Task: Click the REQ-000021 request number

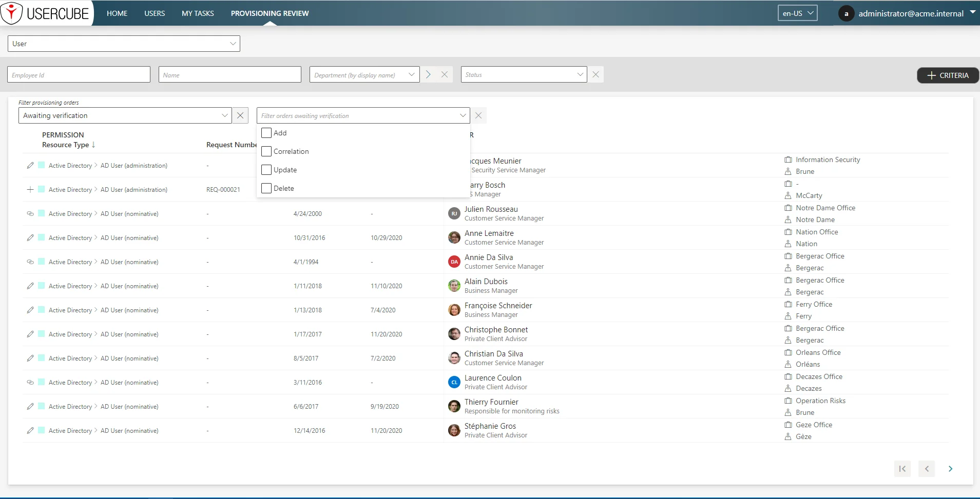Action: click(223, 190)
